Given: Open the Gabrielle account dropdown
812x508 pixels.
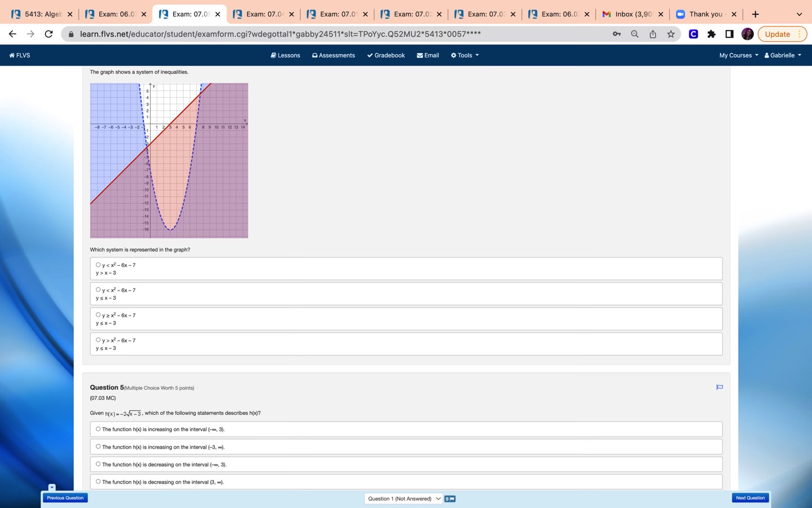Looking at the screenshot, I should 783,55.
